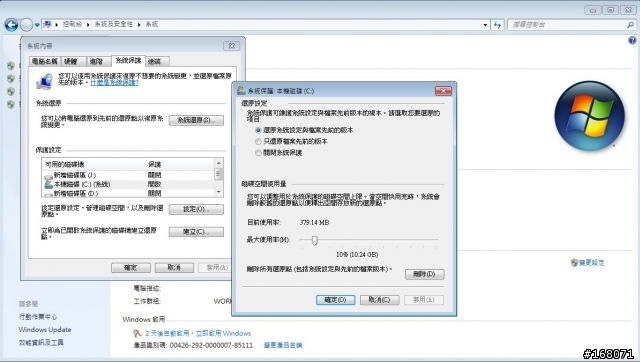Select 新增磁碟區 (D:) drive row
Viewport: 640px width, 362px height.
pos(129,193)
